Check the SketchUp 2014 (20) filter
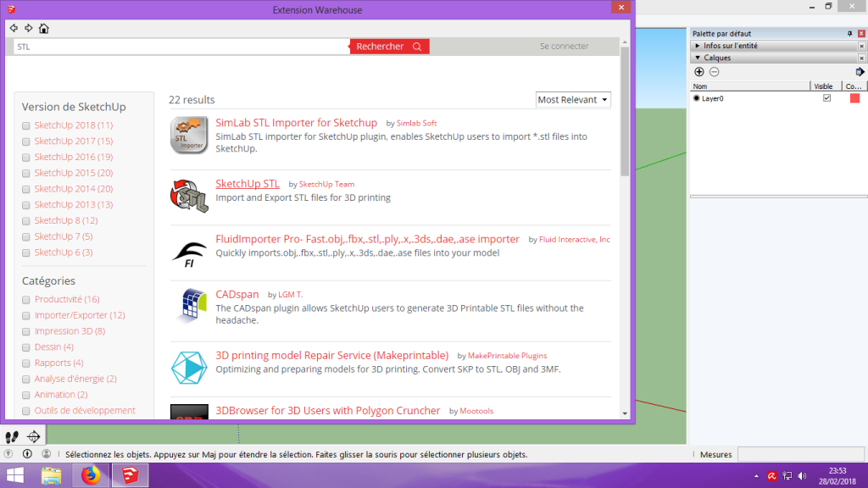The width and height of the screenshot is (868, 488). 26,190
